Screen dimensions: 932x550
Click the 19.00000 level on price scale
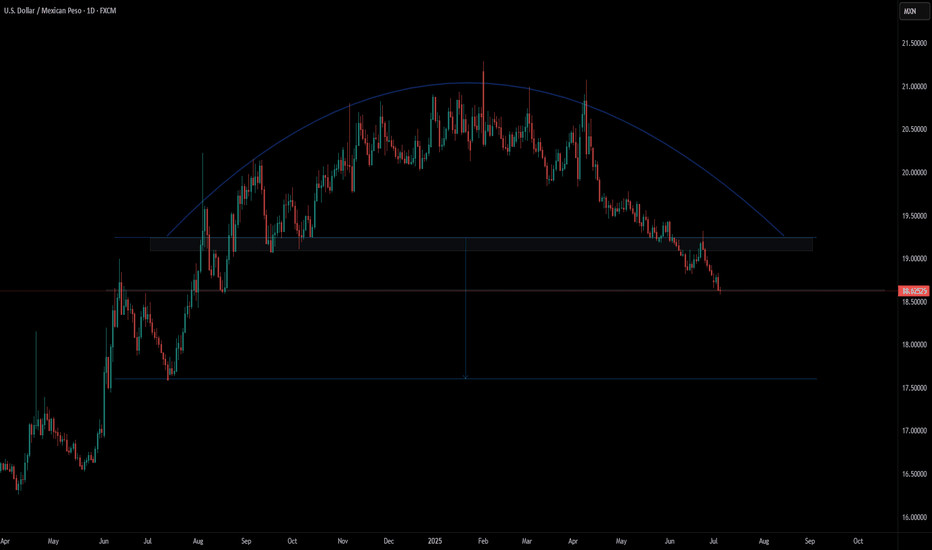coord(911,259)
